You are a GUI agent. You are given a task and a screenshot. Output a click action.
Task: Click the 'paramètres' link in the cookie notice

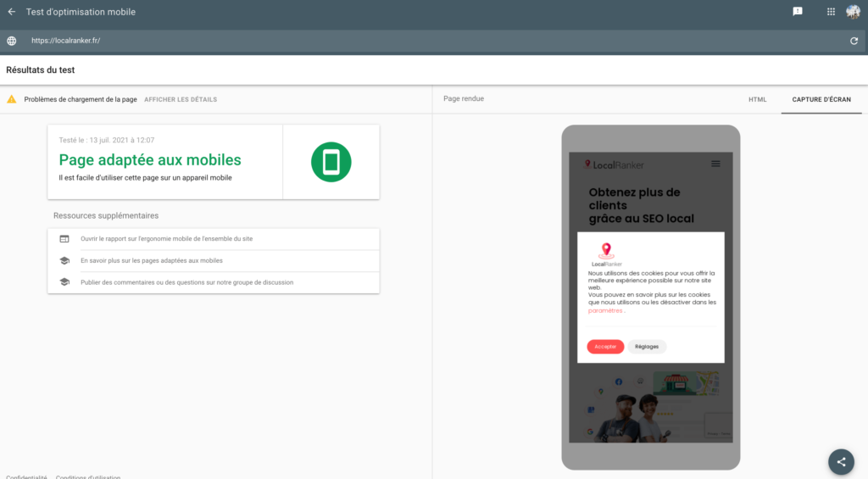605,310
